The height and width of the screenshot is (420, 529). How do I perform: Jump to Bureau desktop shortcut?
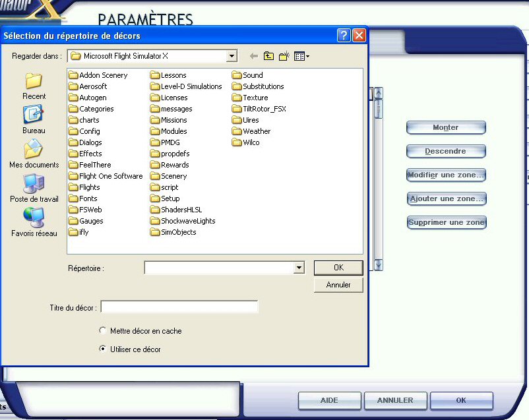pyautogui.click(x=34, y=119)
